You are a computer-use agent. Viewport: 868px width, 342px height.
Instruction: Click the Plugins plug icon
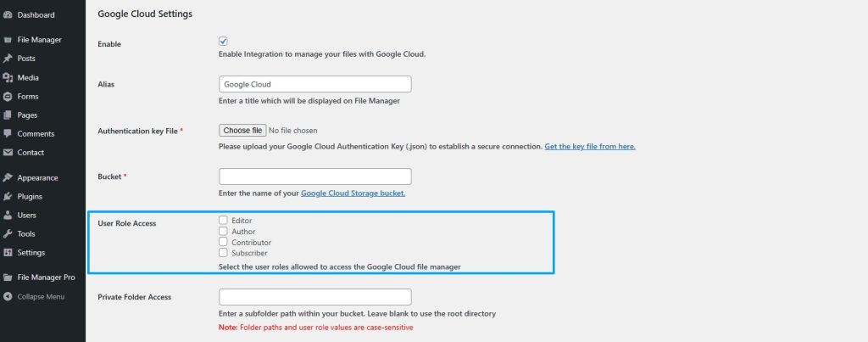click(7, 197)
